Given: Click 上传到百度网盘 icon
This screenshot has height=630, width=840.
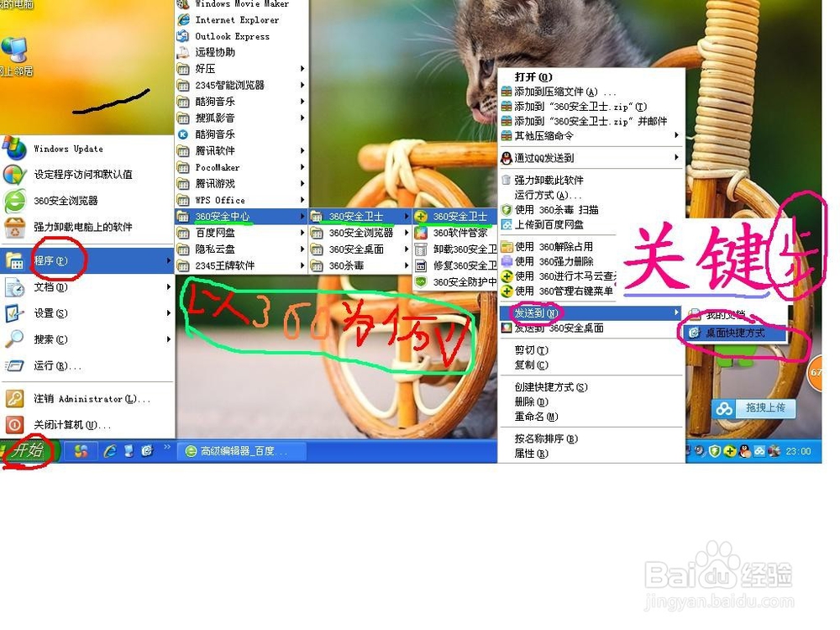Looking at the screenshot, I should [507, 224].
